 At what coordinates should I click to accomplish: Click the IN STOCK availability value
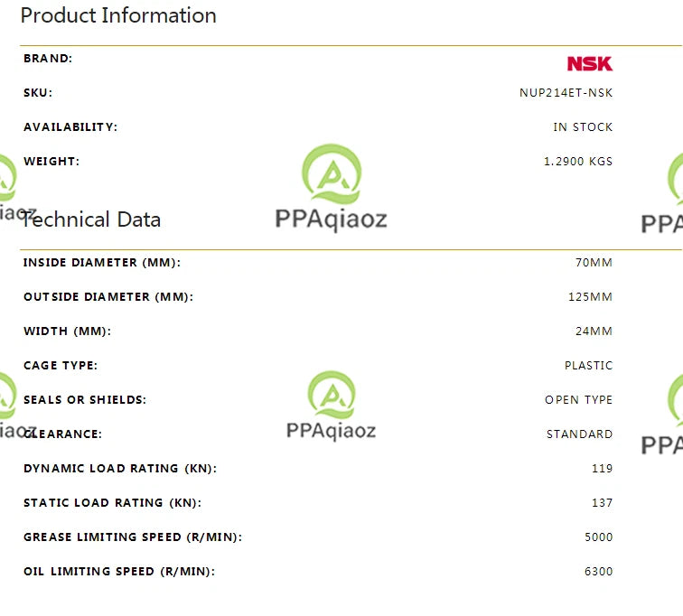pyautogui.click(x=583, y=127)
